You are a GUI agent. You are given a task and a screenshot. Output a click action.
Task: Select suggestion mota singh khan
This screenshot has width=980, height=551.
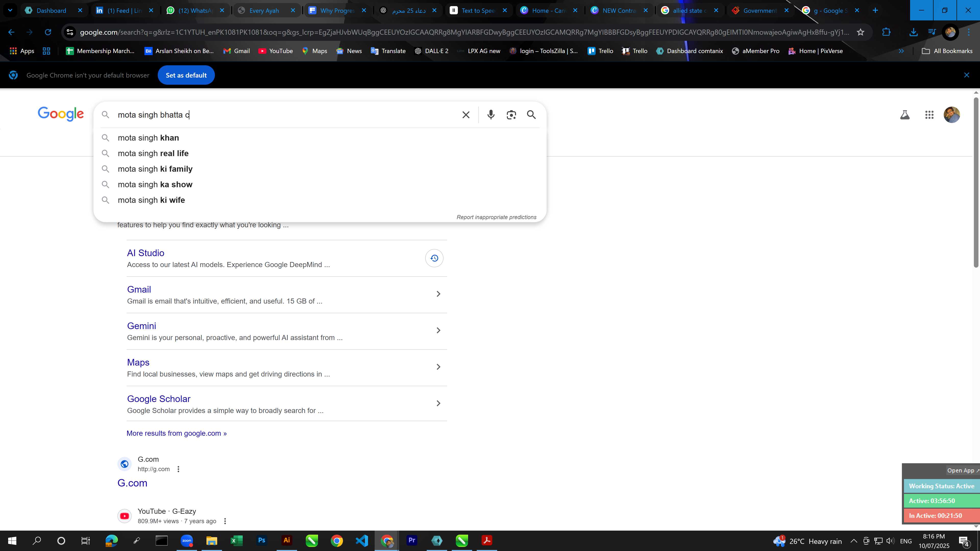[320, 138]
